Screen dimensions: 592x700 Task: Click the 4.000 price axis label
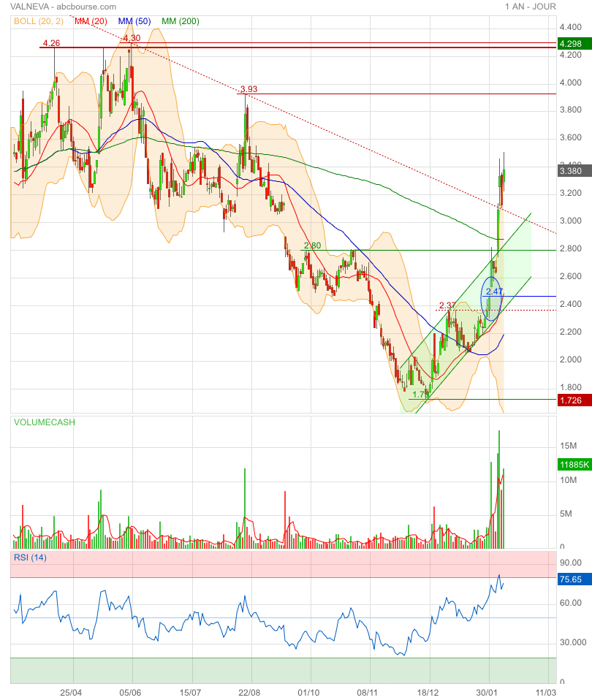[x=571, y=83]
